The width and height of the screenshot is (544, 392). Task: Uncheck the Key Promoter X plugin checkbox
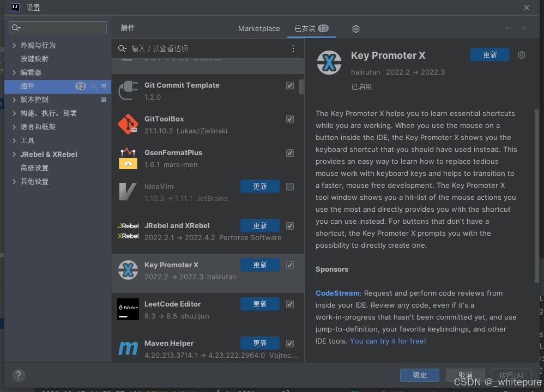[290, 265]
